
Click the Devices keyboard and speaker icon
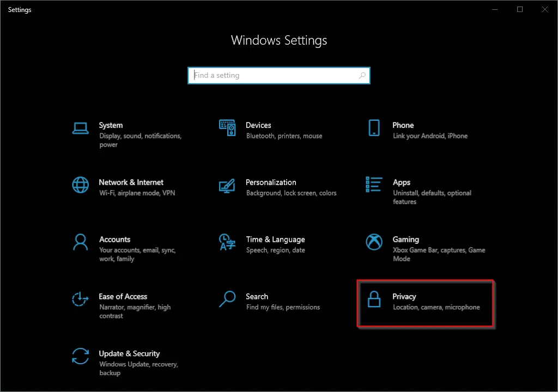227,128
